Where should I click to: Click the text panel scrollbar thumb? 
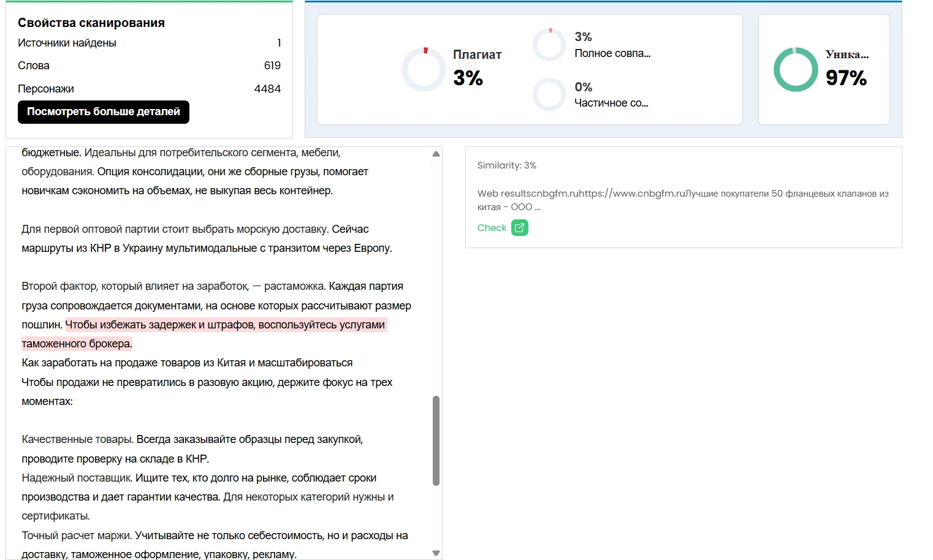click(436, 440)
